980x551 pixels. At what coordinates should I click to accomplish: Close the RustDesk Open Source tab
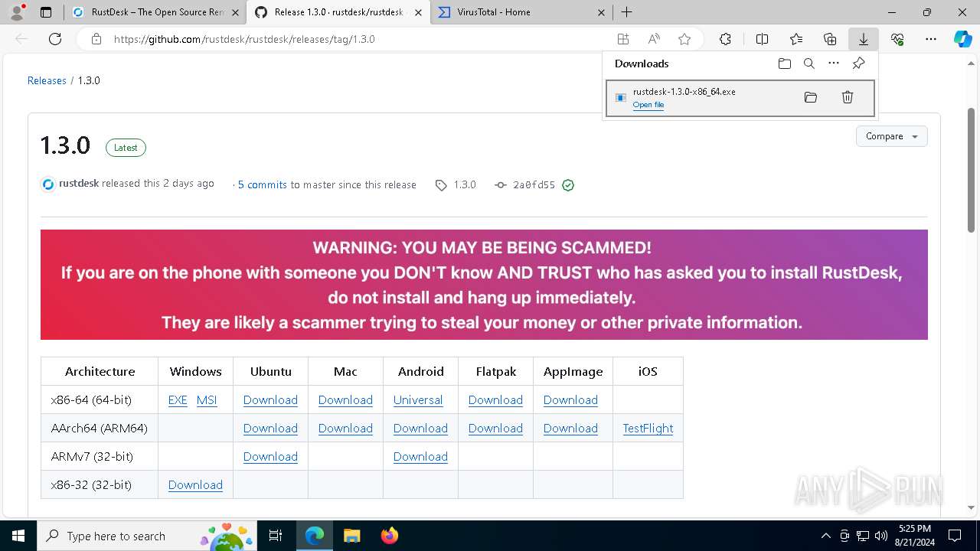coord(236,12)
